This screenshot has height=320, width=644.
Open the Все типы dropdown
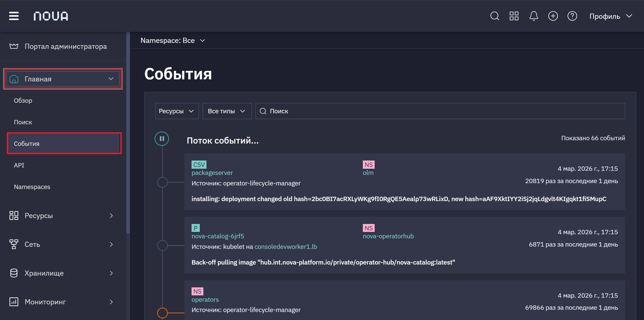[x=227, y=111]
